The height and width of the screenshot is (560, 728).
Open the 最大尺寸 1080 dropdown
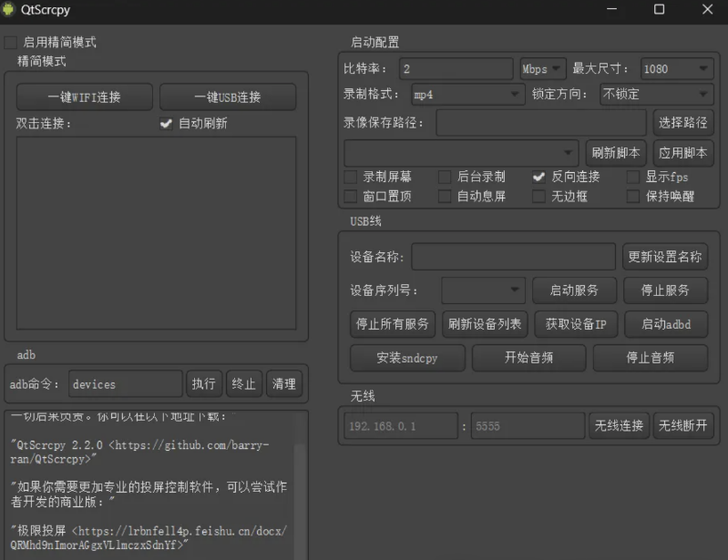pos(676,69)
